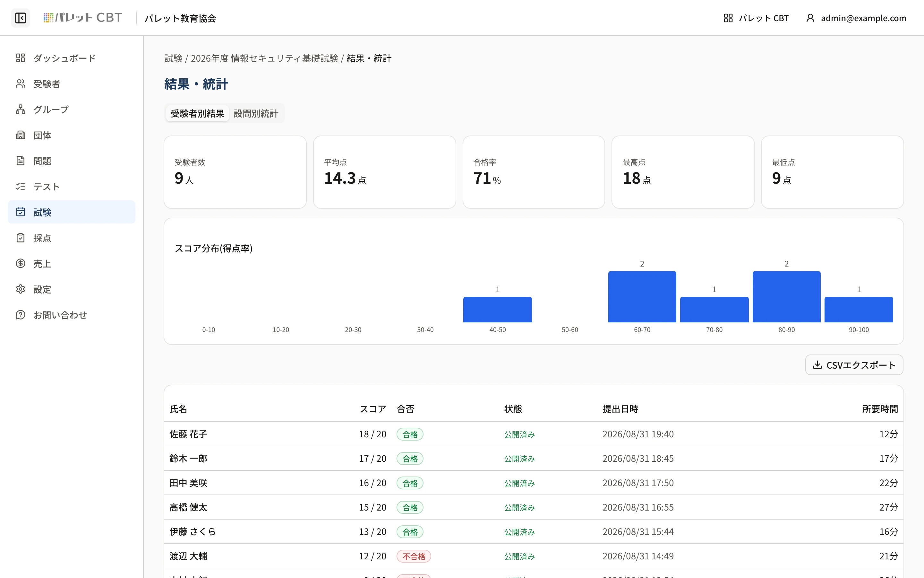Screen dimensions: 924x578
Task: Click 田中 美咲 in the table
Action: tap(188, 483)
